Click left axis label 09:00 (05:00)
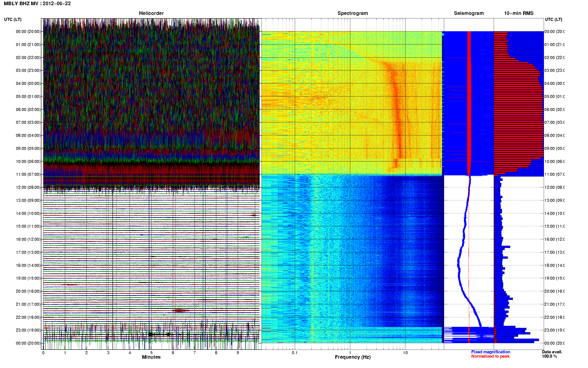The image size is (588, 368). pos(28,148)
